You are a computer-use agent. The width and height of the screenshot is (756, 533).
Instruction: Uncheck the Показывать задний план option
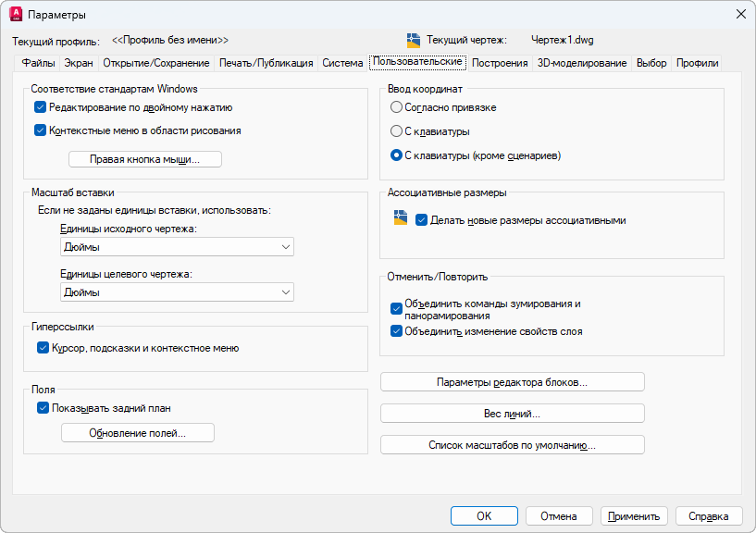(x=43, y=407)
